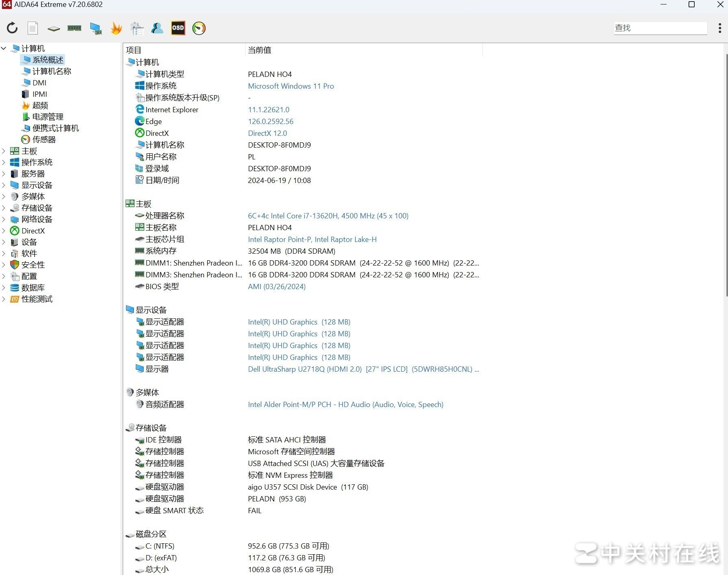Select the 主板名称 row
728x575 pixels.
point(303,227)
